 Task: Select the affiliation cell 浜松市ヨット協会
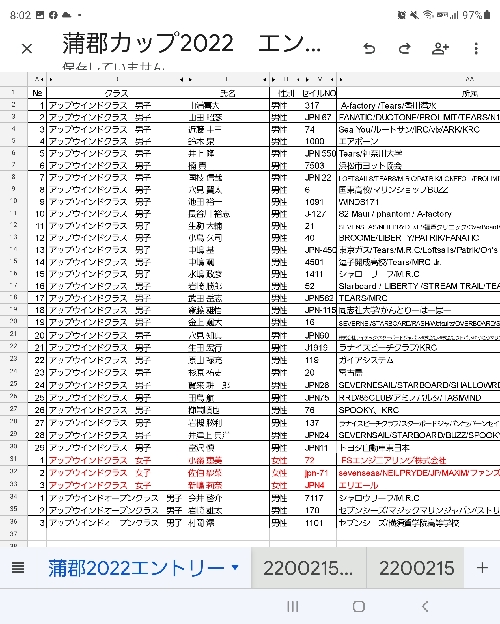tap(418, 165)
